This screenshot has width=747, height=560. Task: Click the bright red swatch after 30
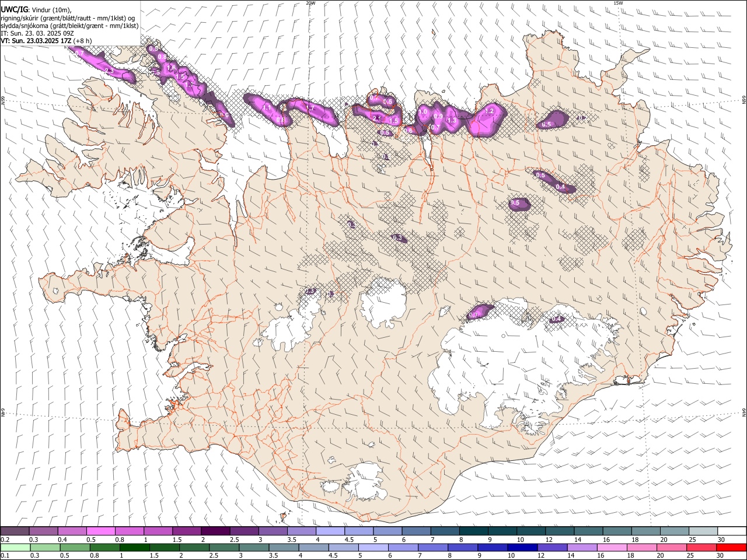click(x=731, y=547)
